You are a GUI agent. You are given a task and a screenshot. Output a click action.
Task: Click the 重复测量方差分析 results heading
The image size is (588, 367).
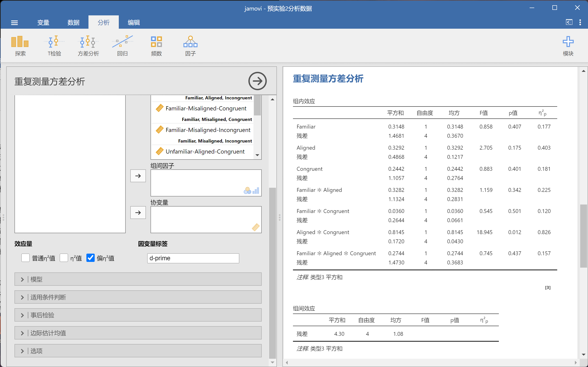328,79
